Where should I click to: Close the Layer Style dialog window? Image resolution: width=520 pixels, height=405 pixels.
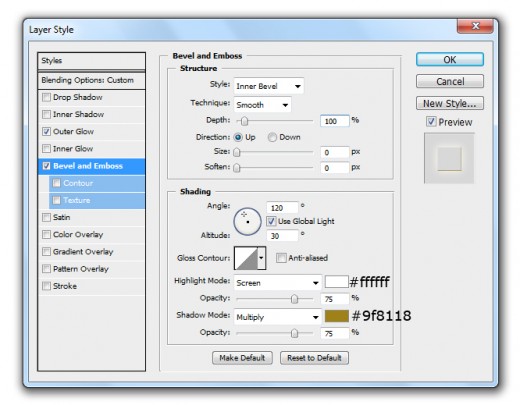[475, 26]
